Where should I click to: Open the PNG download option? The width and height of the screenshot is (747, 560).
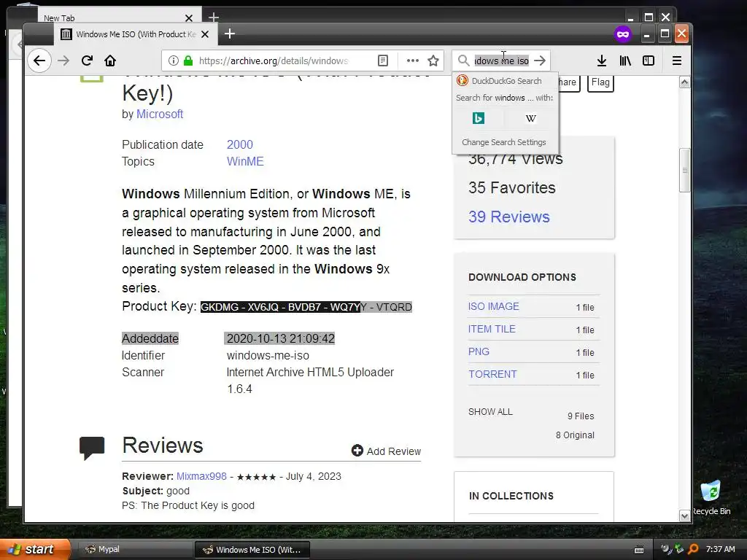point(479,351)
